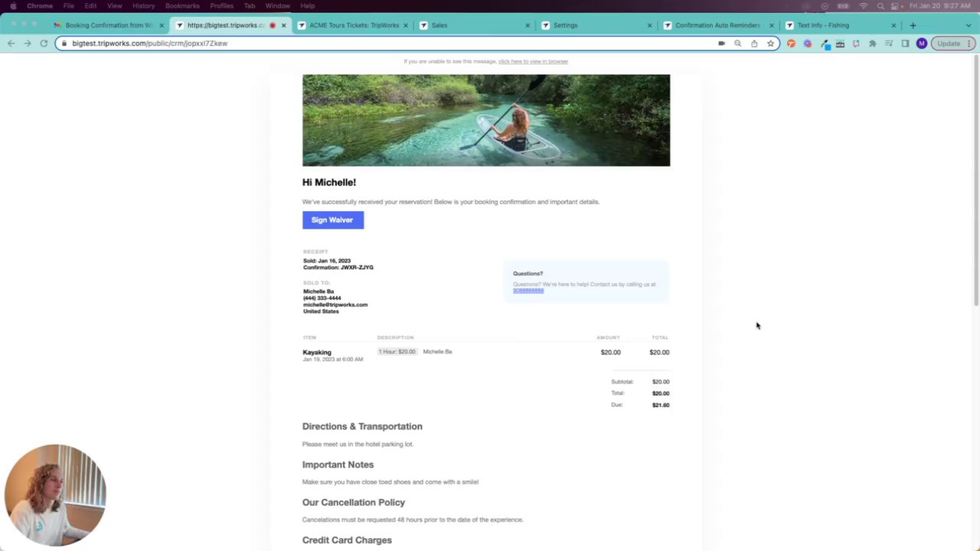Image resolution: width=980 pixels, height=551 pixels.
Task: Close the Confirmation Auto Reminders tab
Action: point(771,25)
